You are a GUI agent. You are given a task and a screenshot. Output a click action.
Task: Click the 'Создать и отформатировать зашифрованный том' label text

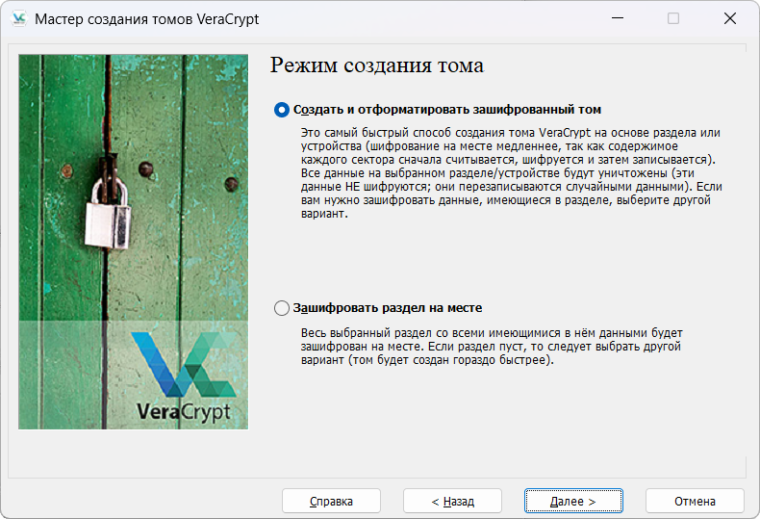pyautogui.click(x=447, y=110)
